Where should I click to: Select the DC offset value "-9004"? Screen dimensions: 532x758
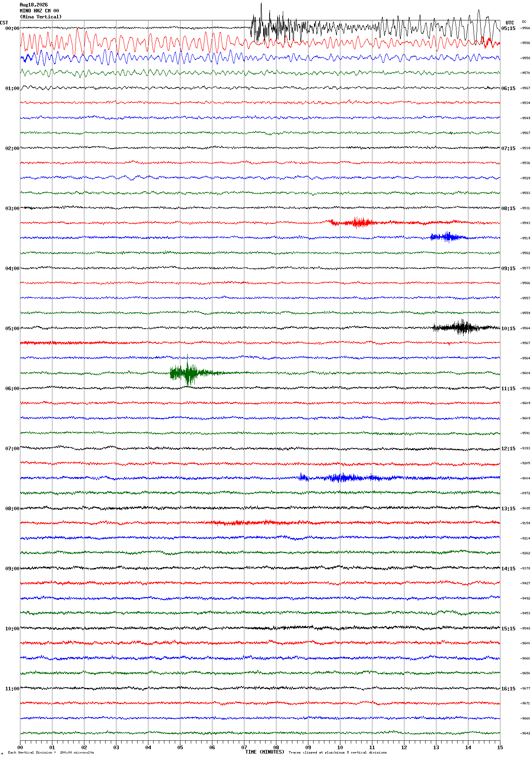pyautogui.click(x=525, y=479)
